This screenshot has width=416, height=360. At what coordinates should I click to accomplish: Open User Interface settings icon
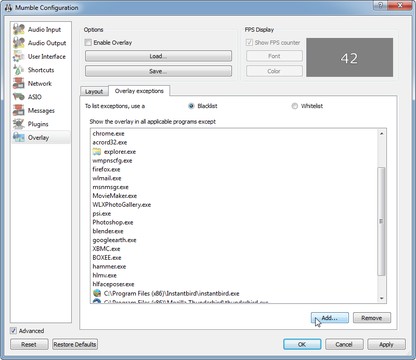pyautogui.click(x=19, y=56)
